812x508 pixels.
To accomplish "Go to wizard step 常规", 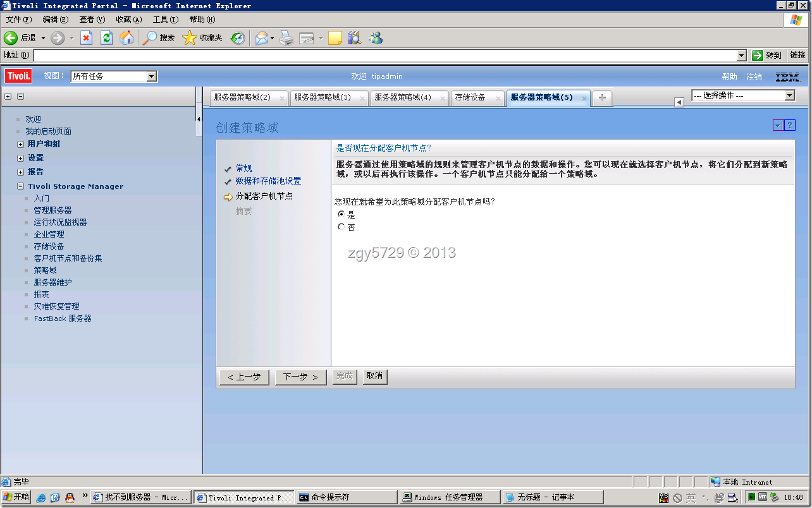I will point(243,168).
